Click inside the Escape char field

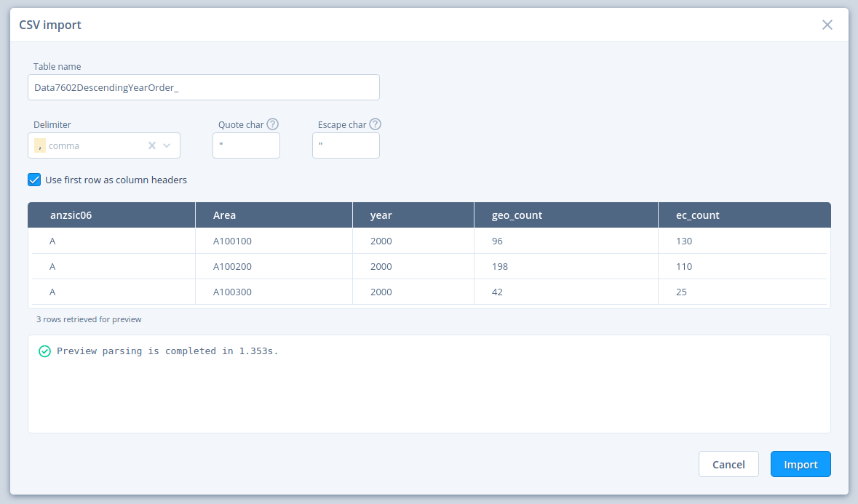tap(346, 145)
